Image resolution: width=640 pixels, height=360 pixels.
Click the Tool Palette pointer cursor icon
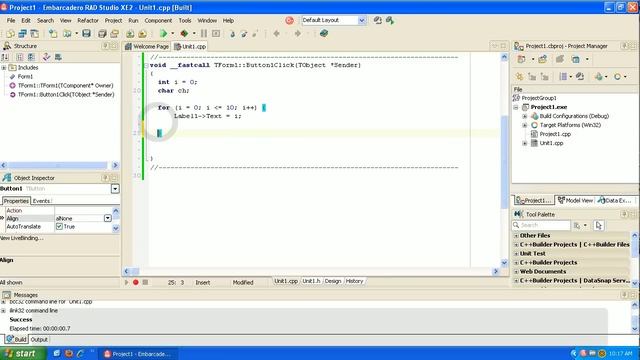tap(598, 225)
